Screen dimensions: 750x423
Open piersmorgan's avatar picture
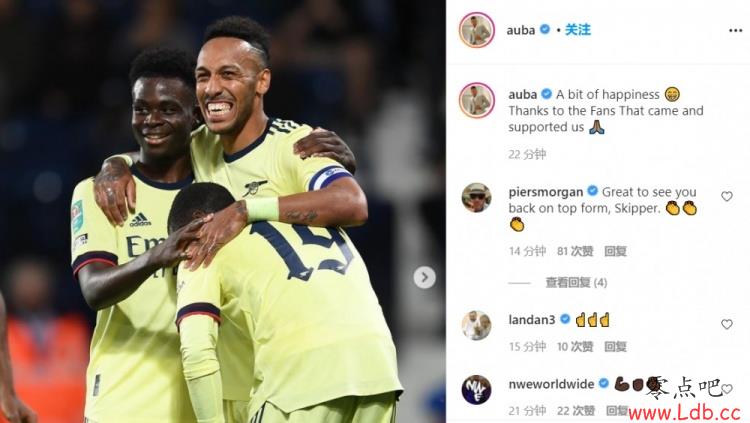(x=476, y=197)
